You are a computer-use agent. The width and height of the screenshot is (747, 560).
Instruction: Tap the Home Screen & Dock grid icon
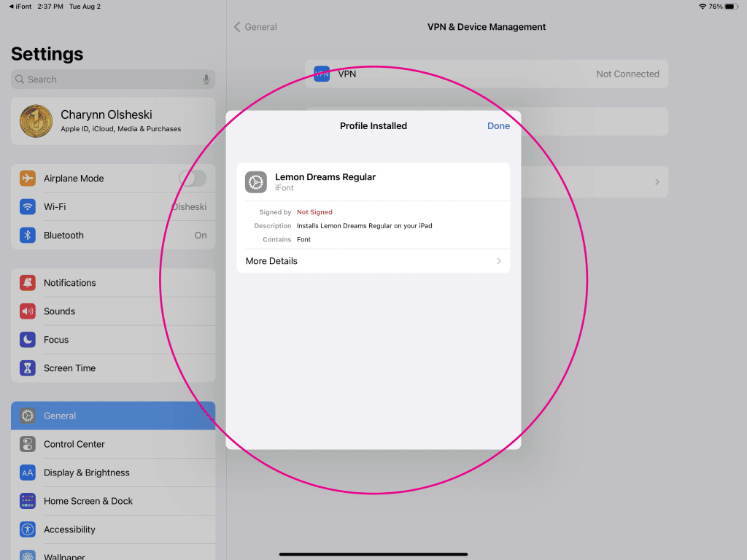(x=28, y=502)
